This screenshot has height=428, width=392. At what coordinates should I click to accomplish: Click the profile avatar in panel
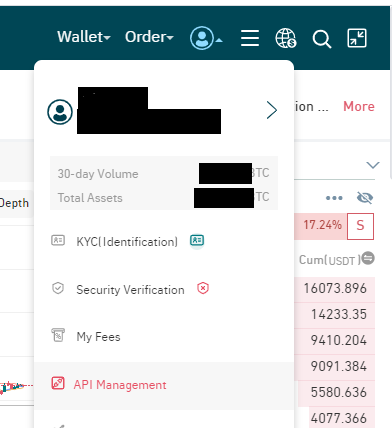pyautogui.click(x=60, y=112)
